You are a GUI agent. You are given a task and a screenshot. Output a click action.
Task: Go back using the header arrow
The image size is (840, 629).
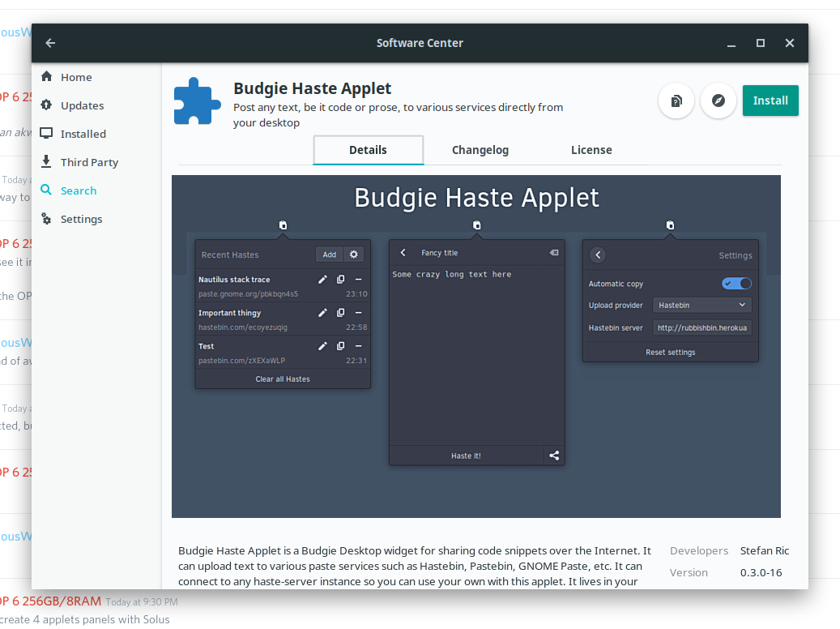50,43
